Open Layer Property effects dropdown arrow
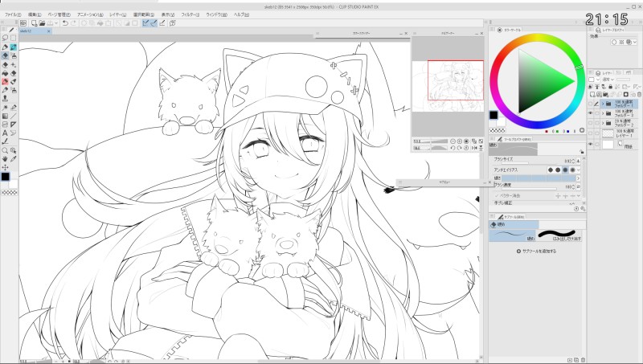Screen dimensions: 643x364 pos(635,43)
